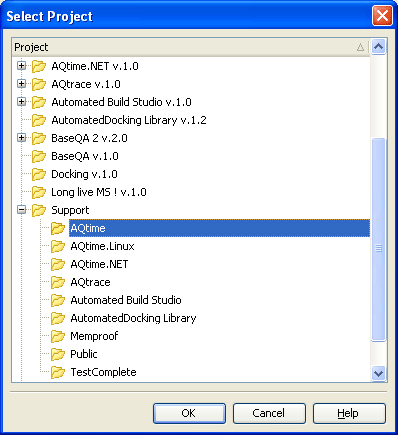Select AQtime.Linux under Support
The height and width of the screenshot is (435, 398).
coord(102,246)
